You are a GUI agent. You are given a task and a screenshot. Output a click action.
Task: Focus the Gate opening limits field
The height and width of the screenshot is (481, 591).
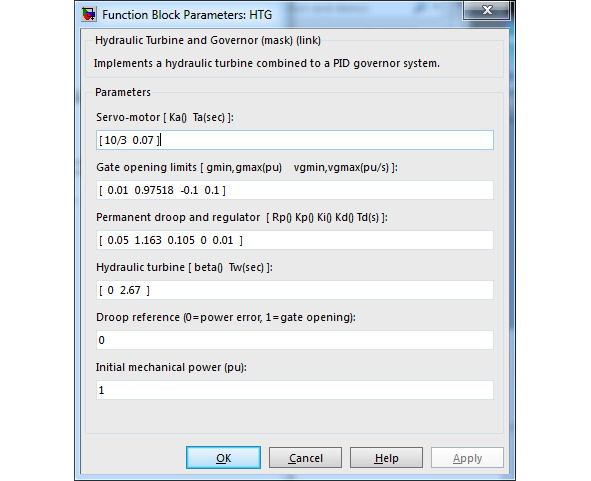[x=295, y=190]
